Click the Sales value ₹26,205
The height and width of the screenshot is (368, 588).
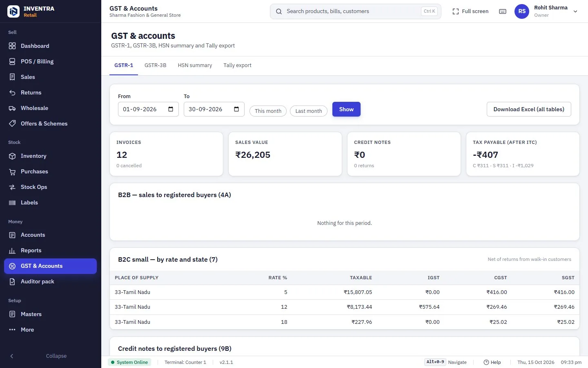(x=253, y=155)
